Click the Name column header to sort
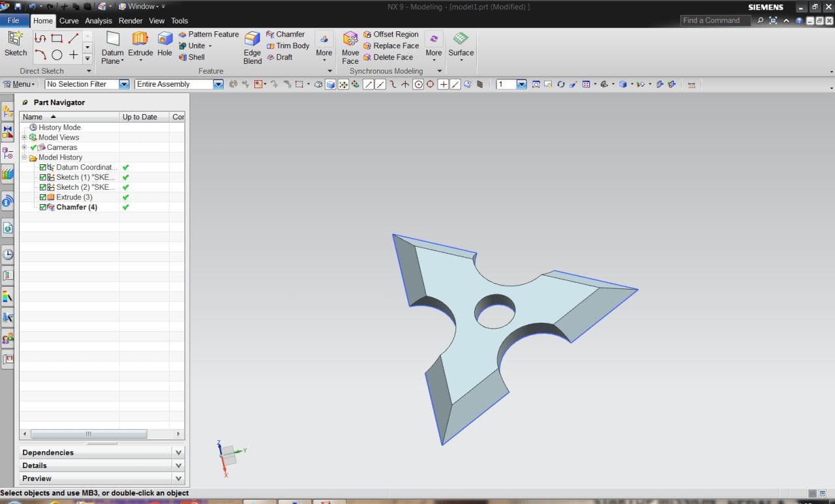 coord(69,117)
